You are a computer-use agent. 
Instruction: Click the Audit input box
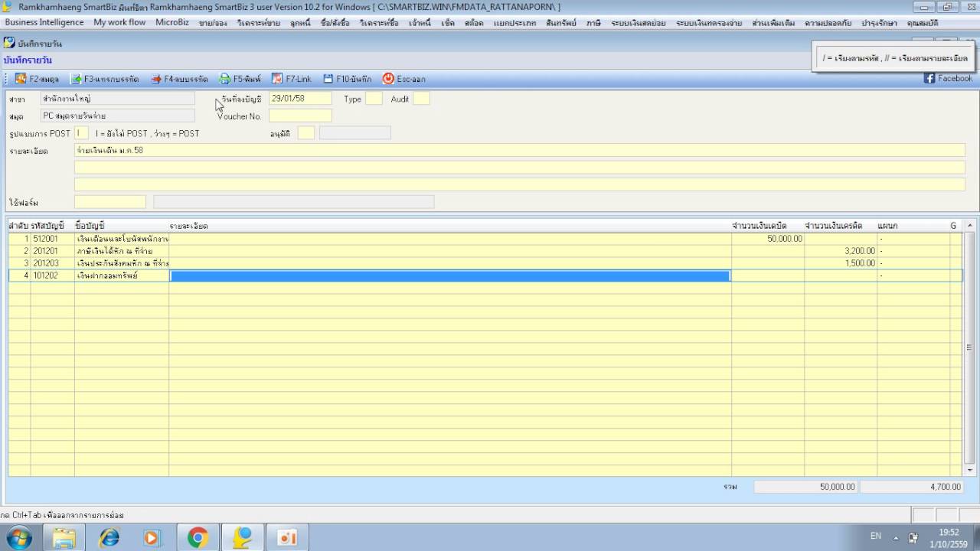(421, 99)
